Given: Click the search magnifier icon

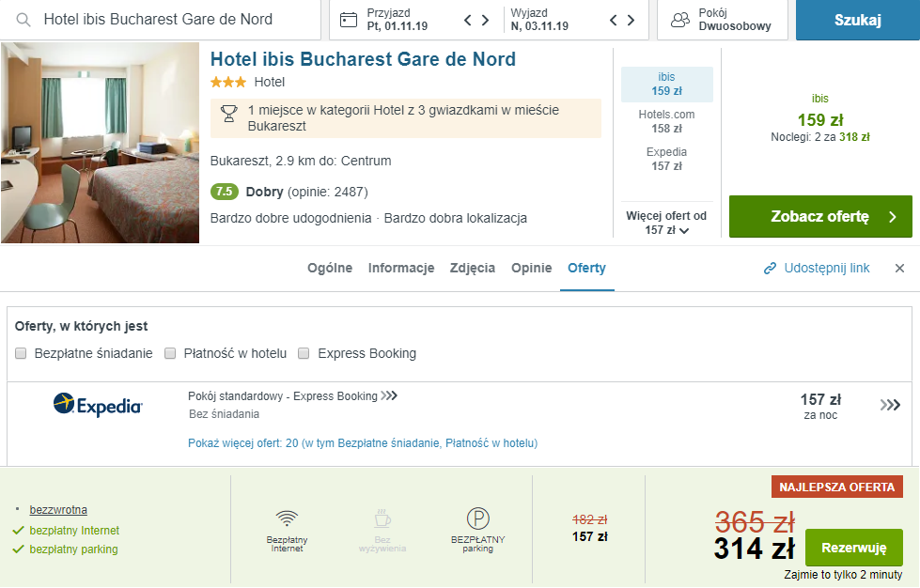Looking at the screenshot, I should click(23, 20).
